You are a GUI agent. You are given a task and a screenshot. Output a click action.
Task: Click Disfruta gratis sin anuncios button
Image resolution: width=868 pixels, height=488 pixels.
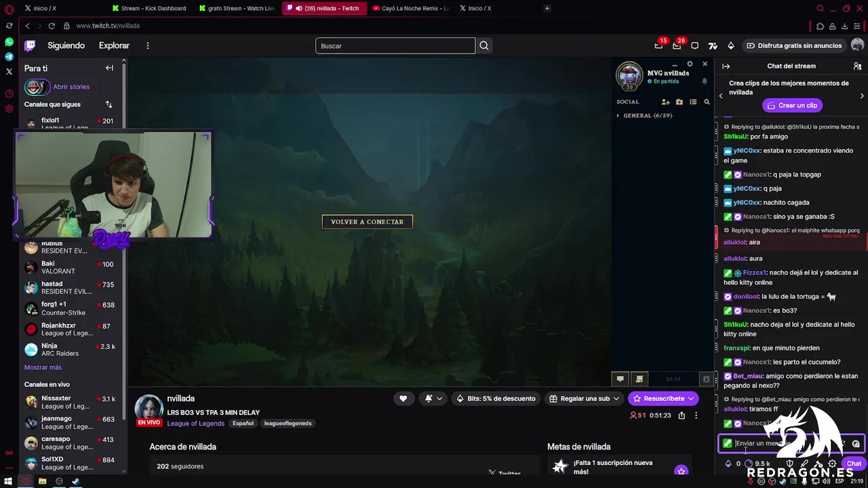[793, 45]
